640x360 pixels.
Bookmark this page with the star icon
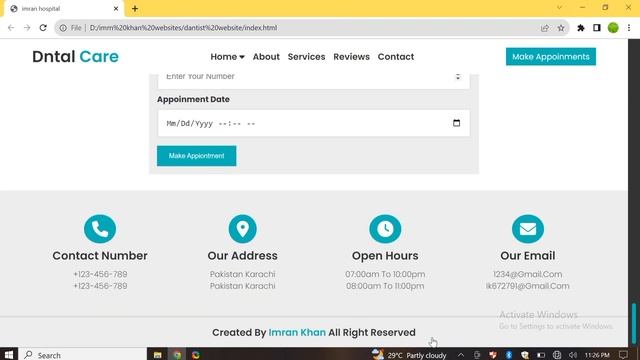point(561,28)
